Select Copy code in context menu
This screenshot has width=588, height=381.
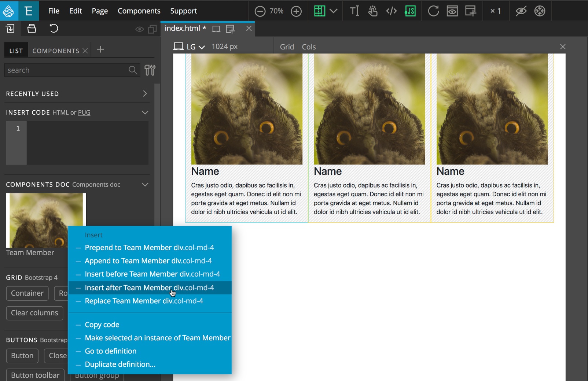click(x=150, y=325)
